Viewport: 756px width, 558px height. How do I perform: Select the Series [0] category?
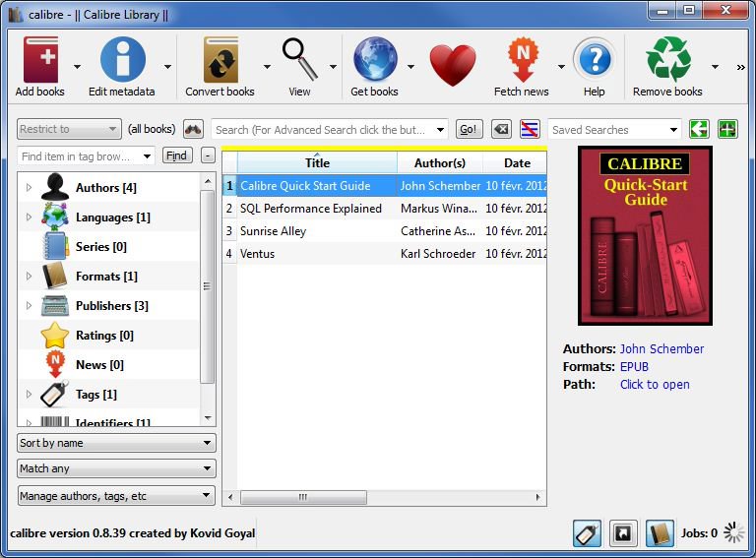click(108, 247)
